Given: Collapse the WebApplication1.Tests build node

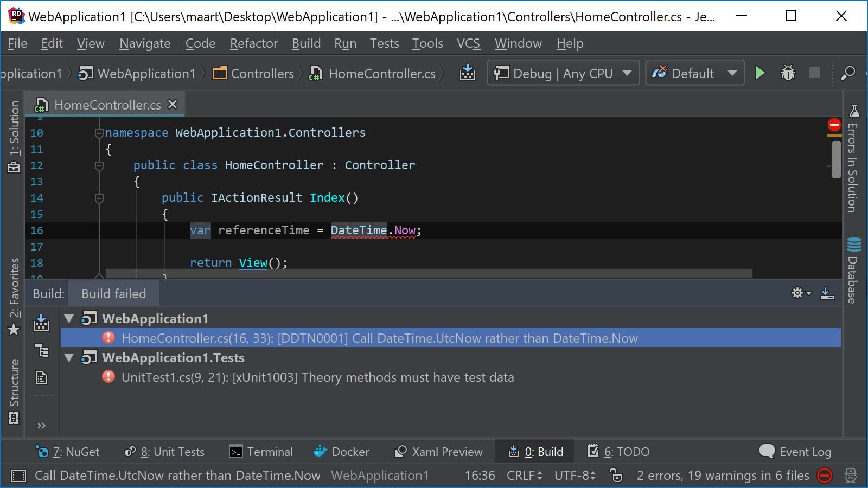Looking at the screenshot, I should coord(69,357).
